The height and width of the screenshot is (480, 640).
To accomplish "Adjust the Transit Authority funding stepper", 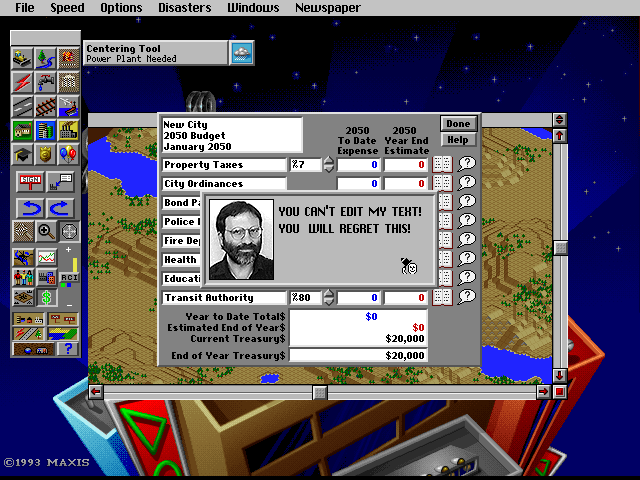I will pyautogui.click(x=329, y=298).
